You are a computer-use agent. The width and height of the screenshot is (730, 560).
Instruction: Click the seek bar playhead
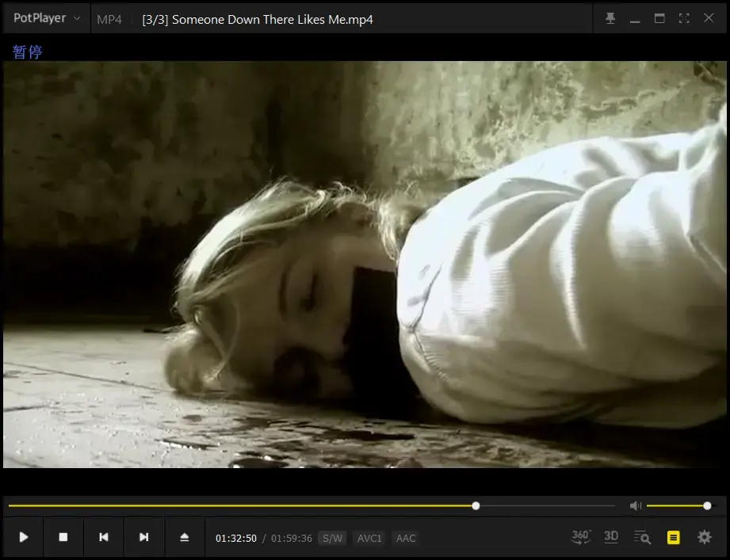476,505
